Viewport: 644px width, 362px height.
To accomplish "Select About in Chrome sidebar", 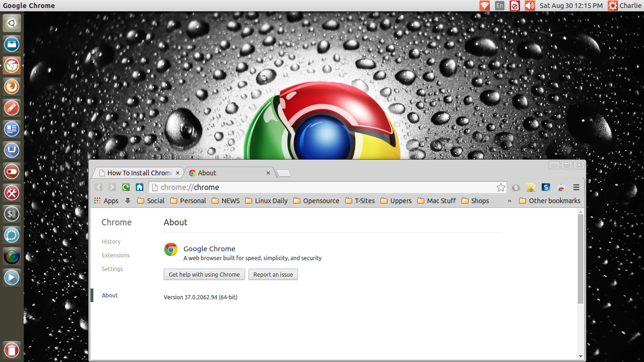I will point(110,296).
